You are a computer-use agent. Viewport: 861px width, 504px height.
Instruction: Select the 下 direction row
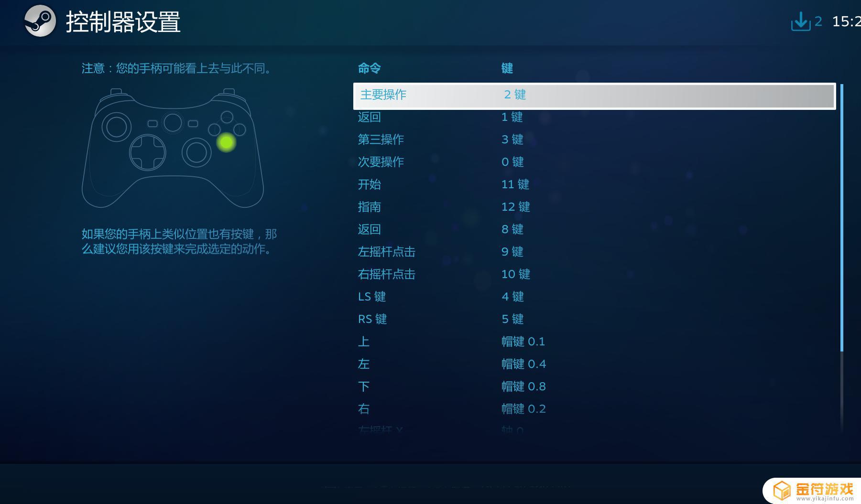pos(594,386)
